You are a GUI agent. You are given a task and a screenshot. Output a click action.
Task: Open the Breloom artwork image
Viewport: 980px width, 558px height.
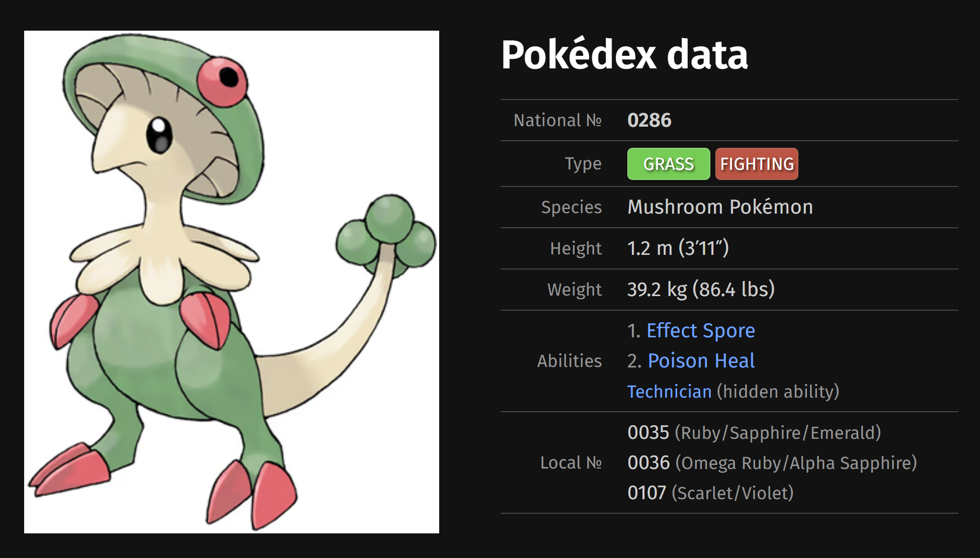231,282
